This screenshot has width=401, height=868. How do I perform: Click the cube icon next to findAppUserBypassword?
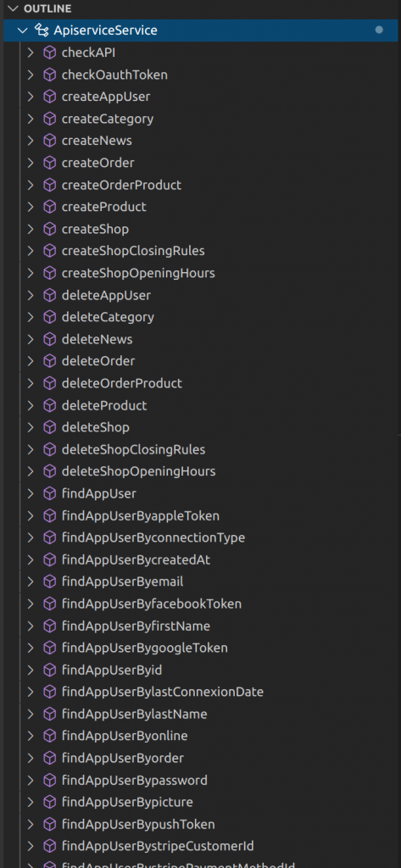pos(50,780)
